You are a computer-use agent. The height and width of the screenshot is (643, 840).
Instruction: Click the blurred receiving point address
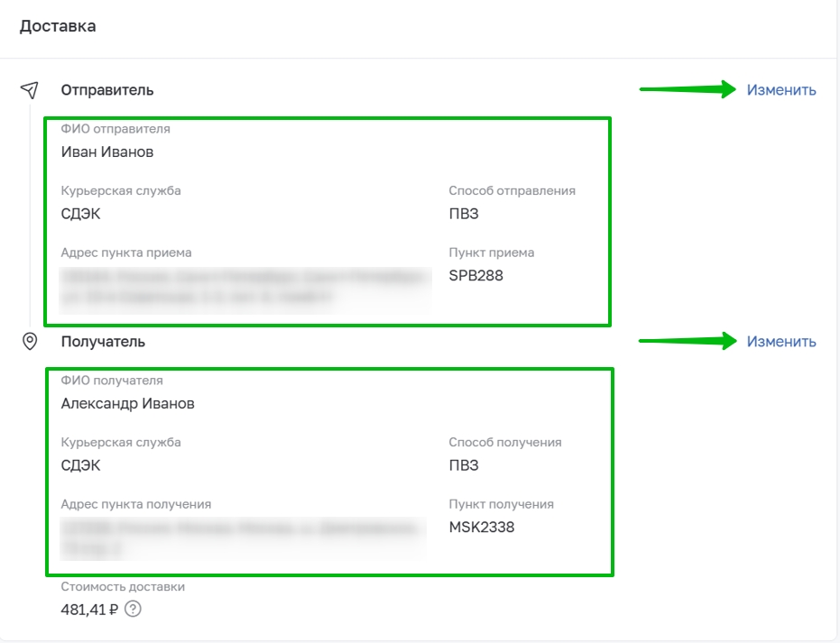[x=243, y=538]
